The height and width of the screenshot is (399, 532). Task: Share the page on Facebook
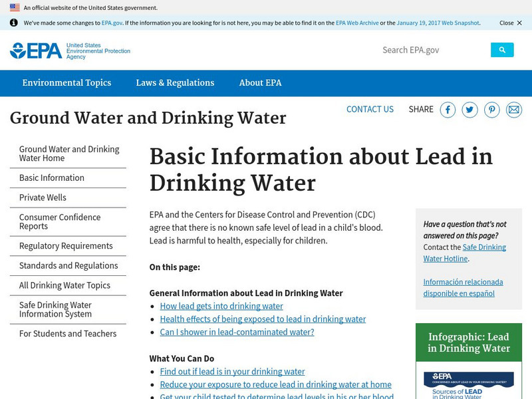click(x=448, y=110)
